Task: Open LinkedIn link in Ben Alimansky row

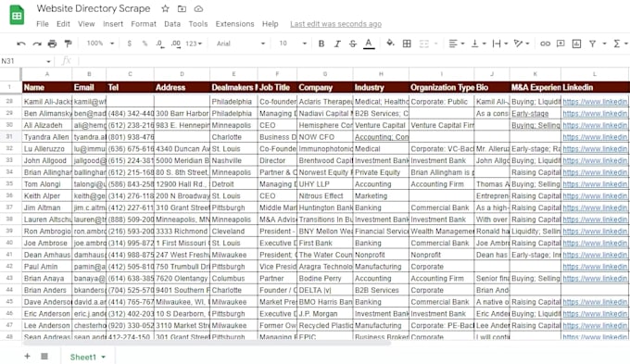Action: (x=595, y=113)
